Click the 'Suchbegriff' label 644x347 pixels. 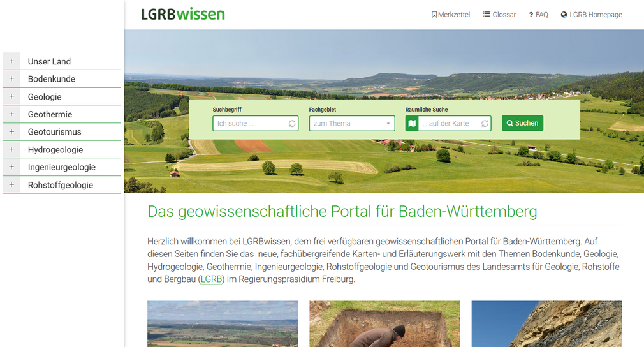click(227, 110)
